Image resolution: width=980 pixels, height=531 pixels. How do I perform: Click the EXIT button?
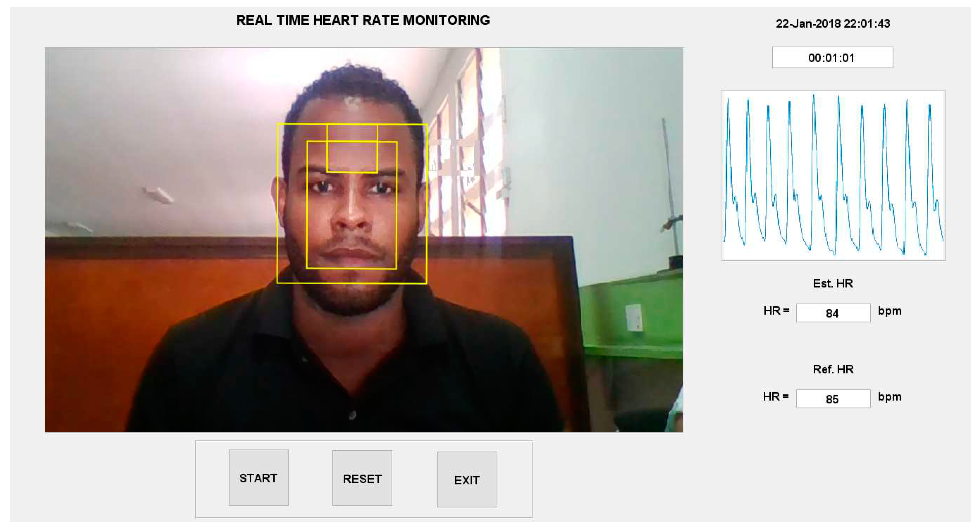[x=467, y=480]
